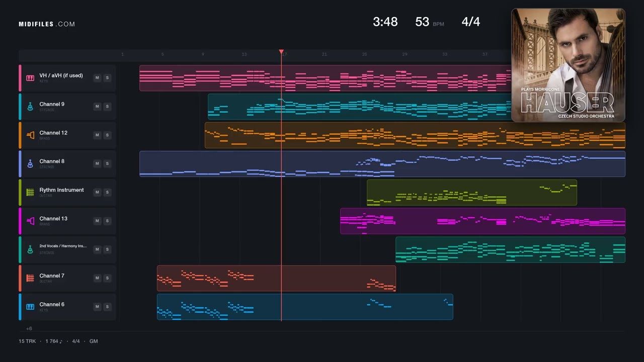Select the olive Rythm Instrument MIDI clip
Image resolution: width=644 pixels, height=362 pixels.
(x=472, y=193)
